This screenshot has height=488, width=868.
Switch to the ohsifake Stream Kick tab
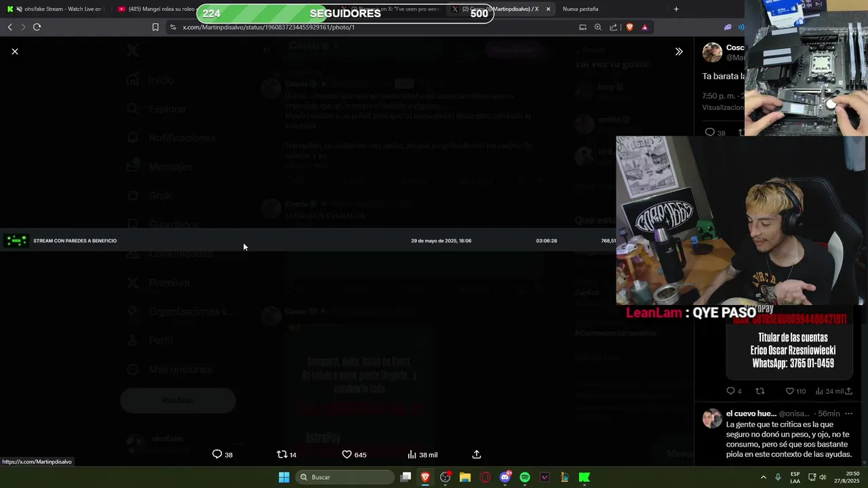pyautogui.click(x=56, y=9)
